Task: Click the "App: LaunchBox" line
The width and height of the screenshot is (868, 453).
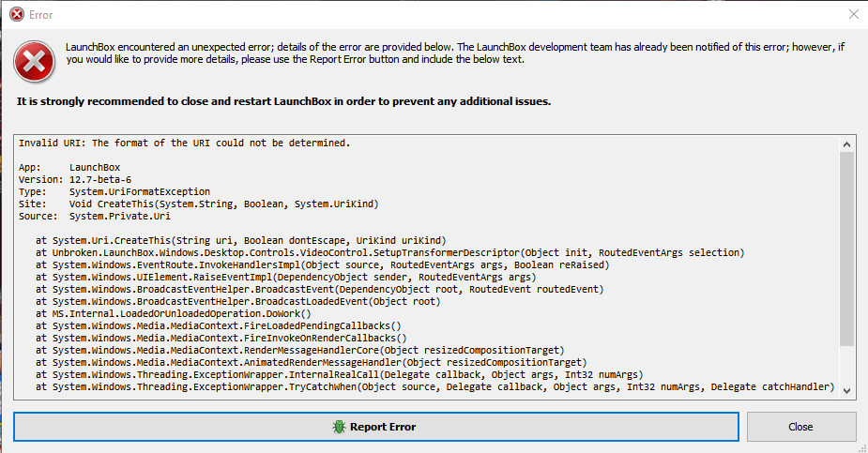Action: click(69, 167)
